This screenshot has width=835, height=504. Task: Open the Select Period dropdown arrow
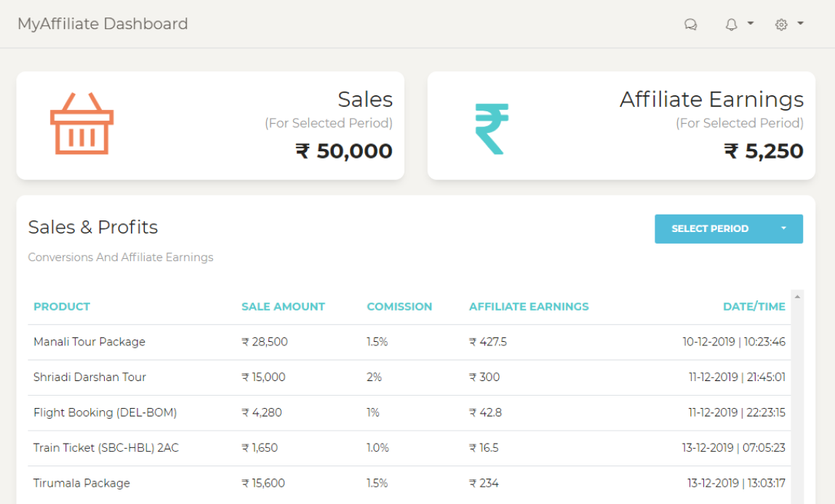coord(783,228)
